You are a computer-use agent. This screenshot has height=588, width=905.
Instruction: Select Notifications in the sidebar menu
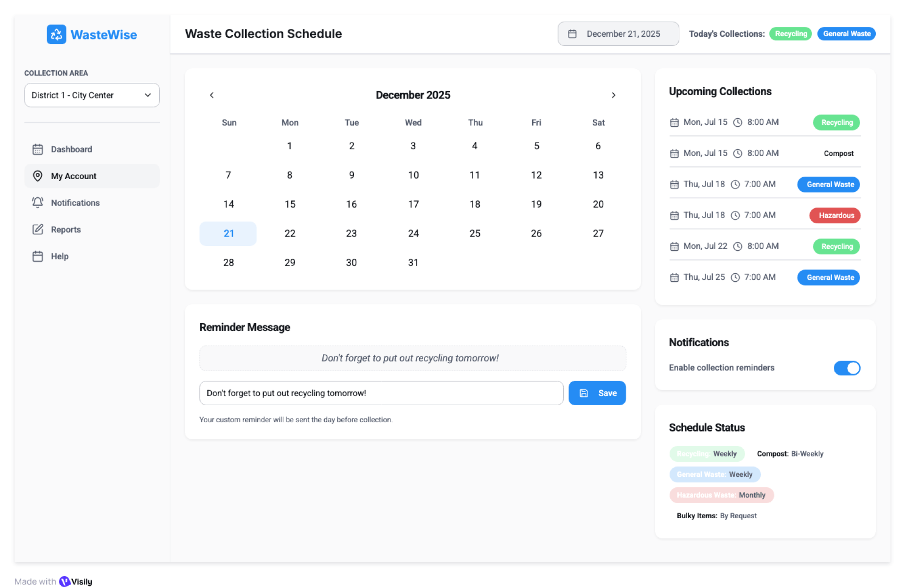point(75,203)
